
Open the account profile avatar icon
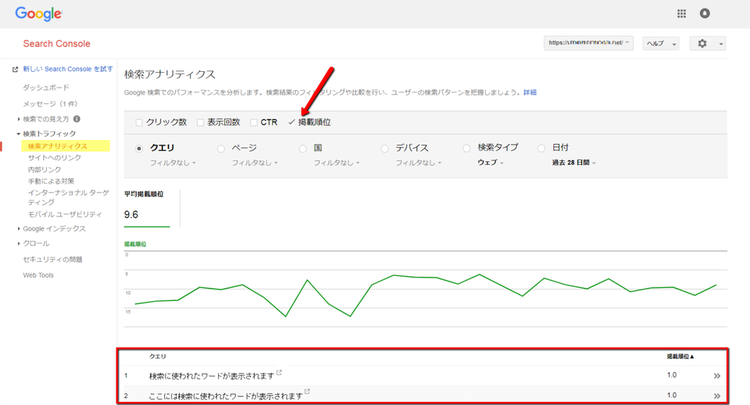pos(705,13)
